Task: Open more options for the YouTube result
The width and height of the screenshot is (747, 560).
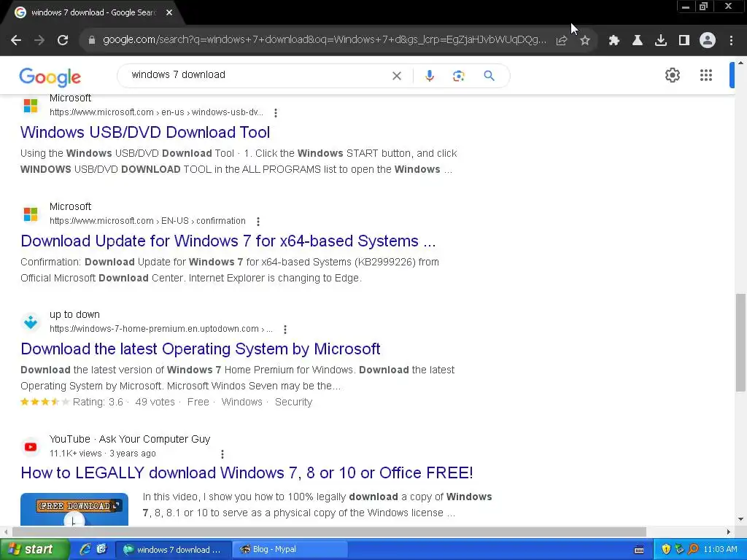Action: [222, 454]
